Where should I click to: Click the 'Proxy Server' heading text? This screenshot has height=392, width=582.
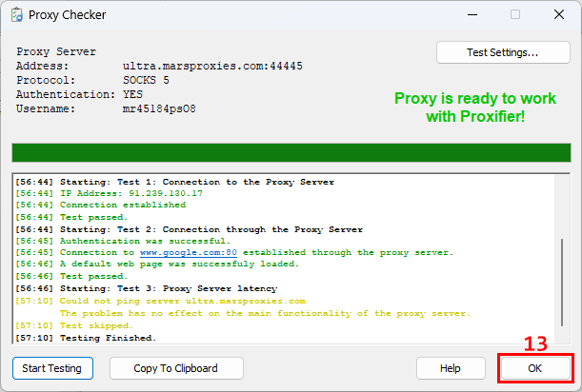click(x=56, y=51)
